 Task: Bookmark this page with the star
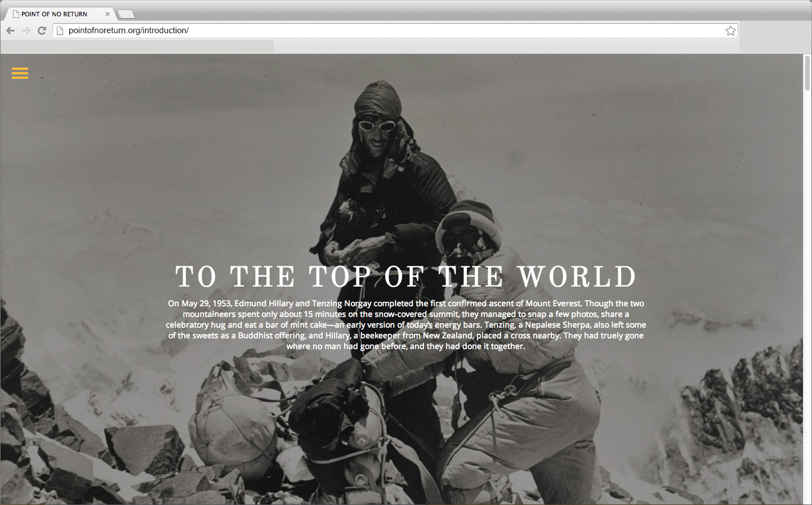[730, 30]
